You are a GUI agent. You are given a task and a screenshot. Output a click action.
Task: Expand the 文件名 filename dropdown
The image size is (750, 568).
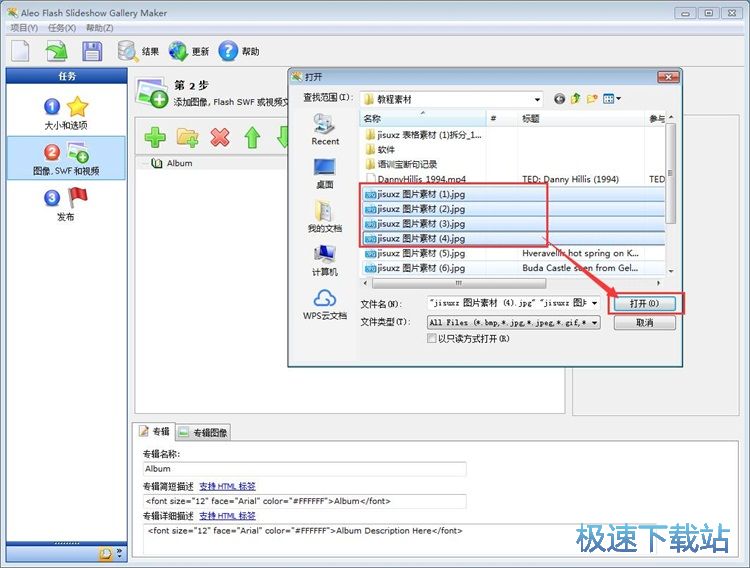point(594,303)
